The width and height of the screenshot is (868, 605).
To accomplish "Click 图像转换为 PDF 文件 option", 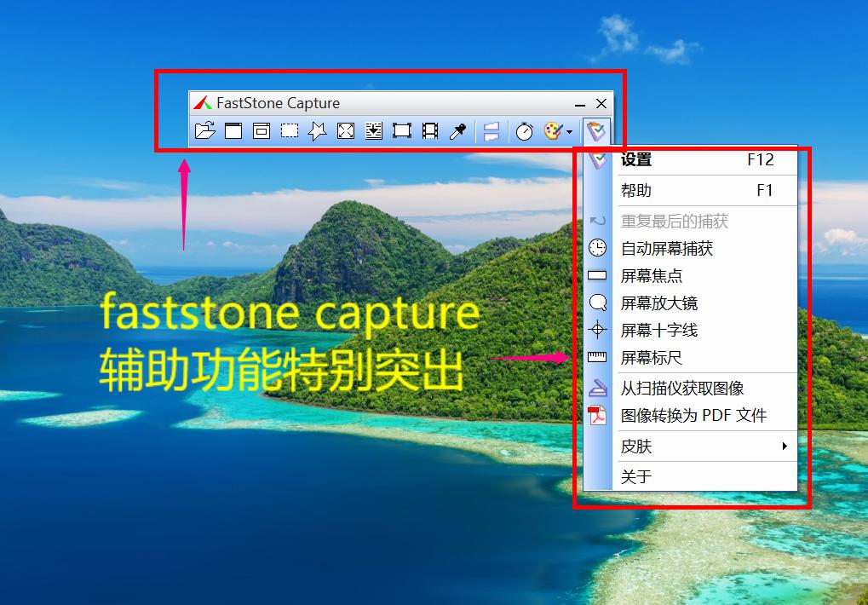I will [x=693, y=416].
